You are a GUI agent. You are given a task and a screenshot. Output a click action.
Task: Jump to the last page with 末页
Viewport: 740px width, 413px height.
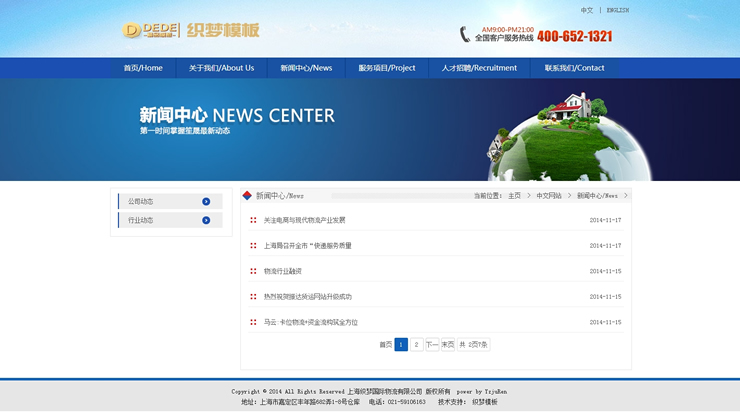tap(448, 344)
